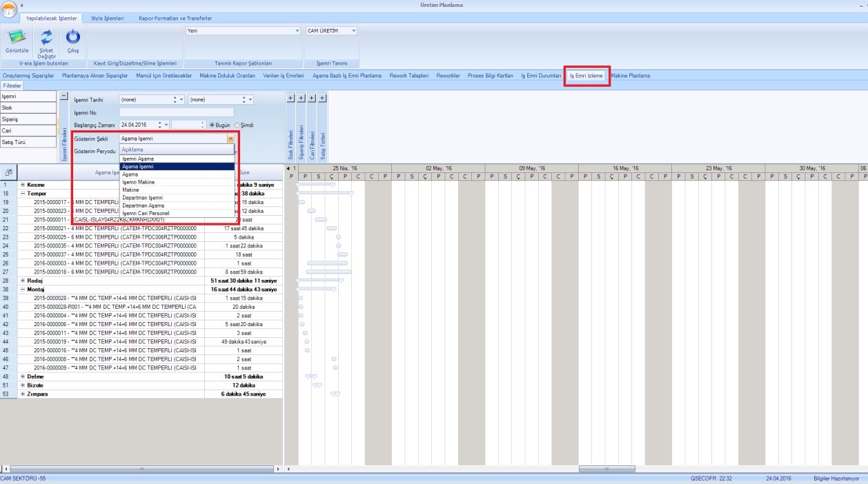
Task: Open the Makine Planlama tab
Action: tap(630, 75)
